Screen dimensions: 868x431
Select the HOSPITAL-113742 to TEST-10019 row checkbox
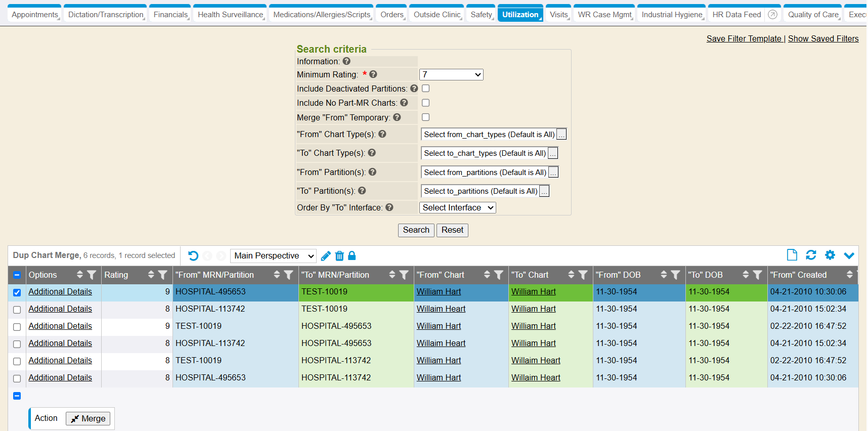pyautogui.click(x=17, y=310)
